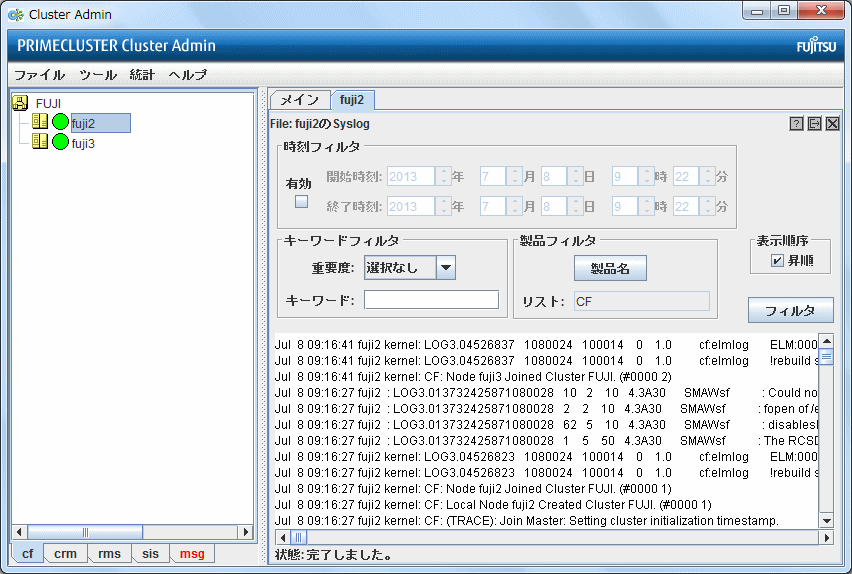Select the fuji3 node in the tree
Screen dimensions: 852x574
click(83, 144)
